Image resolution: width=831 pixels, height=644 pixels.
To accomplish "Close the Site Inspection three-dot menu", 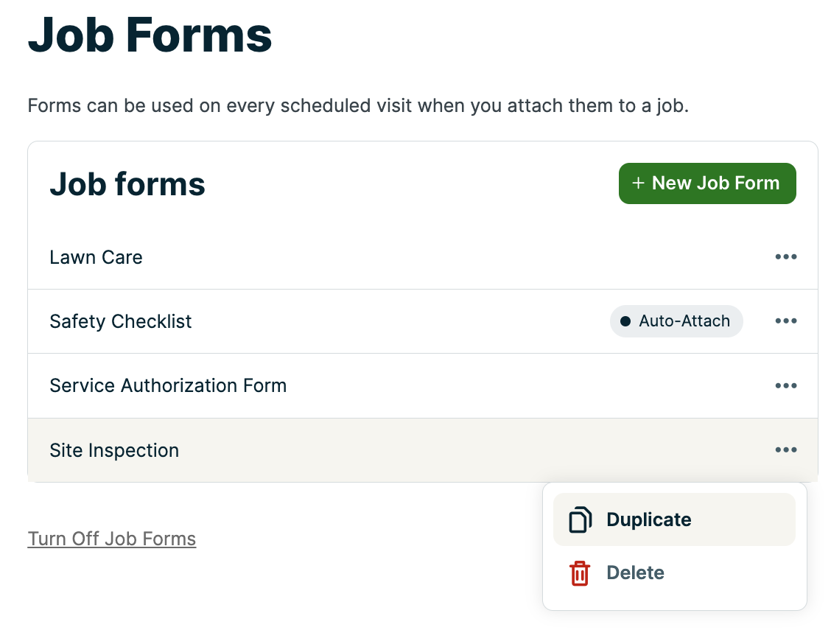I will (x=785, y=450).
